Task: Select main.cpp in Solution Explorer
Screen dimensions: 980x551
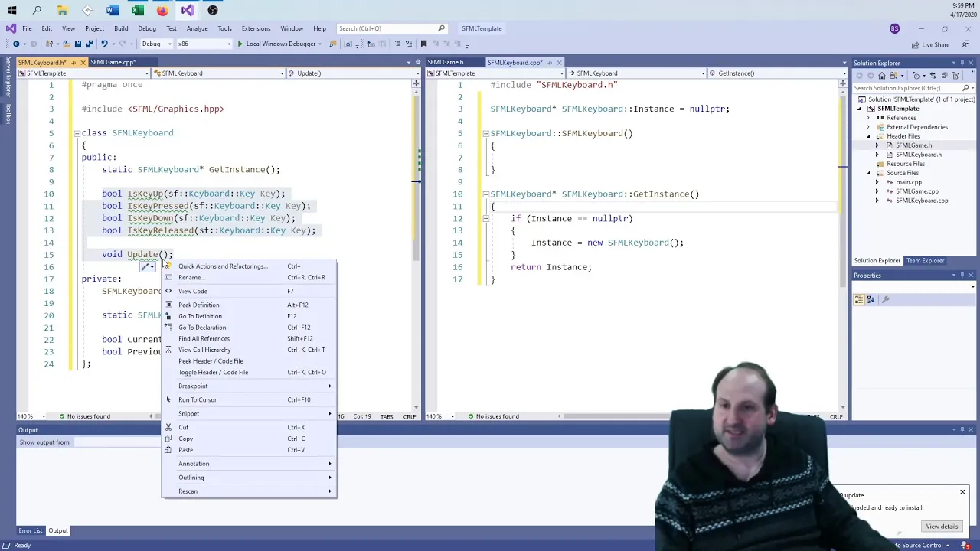Action: (909, 182)
